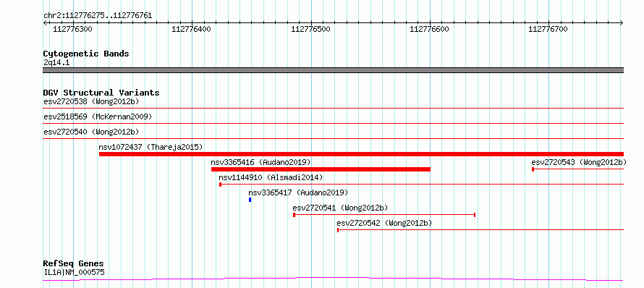Image resolution: width=644 pixels, height=288 pixels.
Task: Click the gray 2q14.1 cytogenetic band
Action: click(333, 70)
